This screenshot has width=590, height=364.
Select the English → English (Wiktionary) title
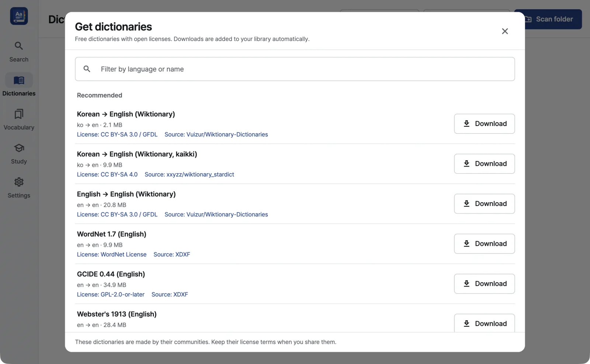click(126, 194)
